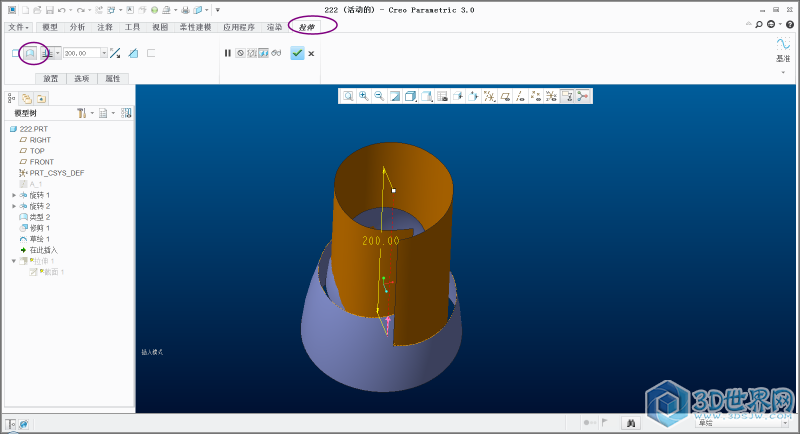The width and height of the screenshot is (800, 434).
Task: Cancel feature with the X icon
Action: pyautogui.click(x=312, y=53)
